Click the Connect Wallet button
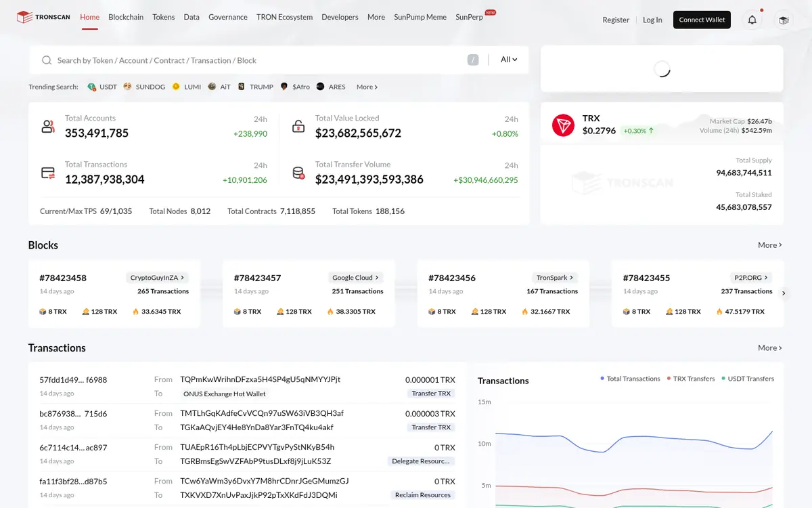The image size is (812, 508). click(702, 20)
